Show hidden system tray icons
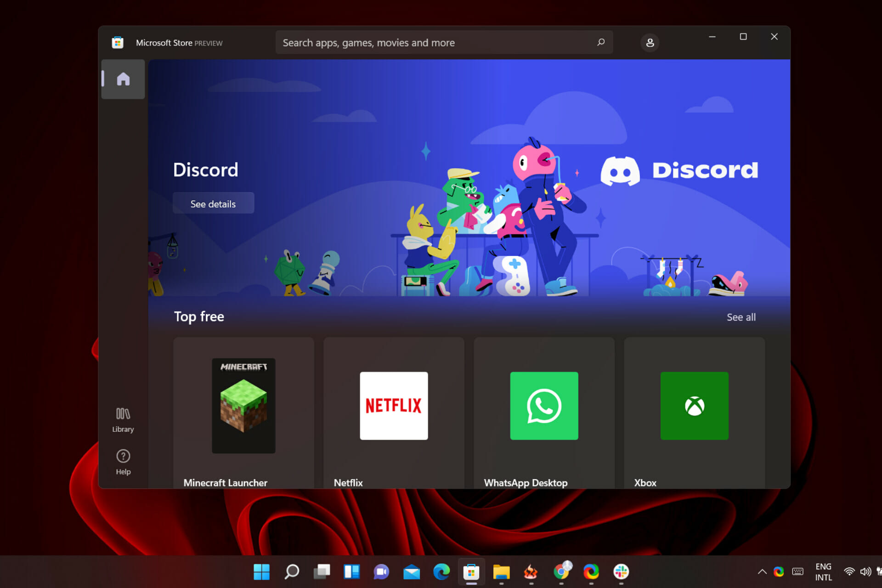Screen dimensions: 882x588 pos(762,571)
